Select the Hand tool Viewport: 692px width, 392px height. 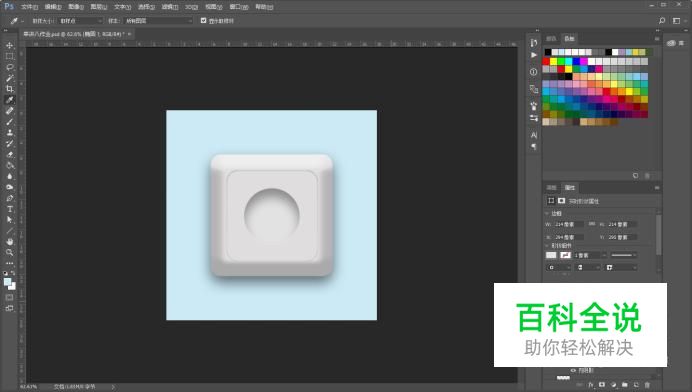point(9,241)
